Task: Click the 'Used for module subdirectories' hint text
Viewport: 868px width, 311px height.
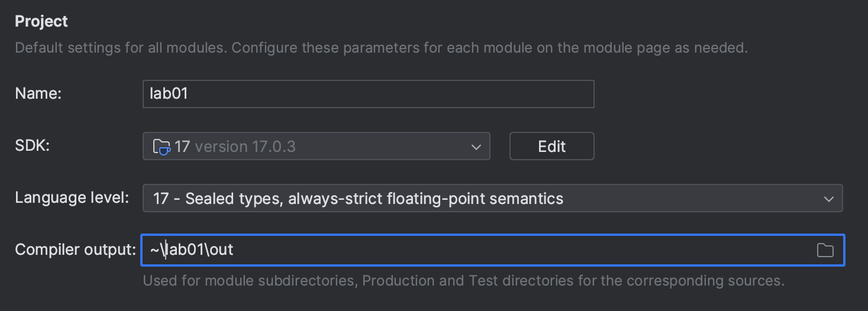Action: [x=463, y=280]
